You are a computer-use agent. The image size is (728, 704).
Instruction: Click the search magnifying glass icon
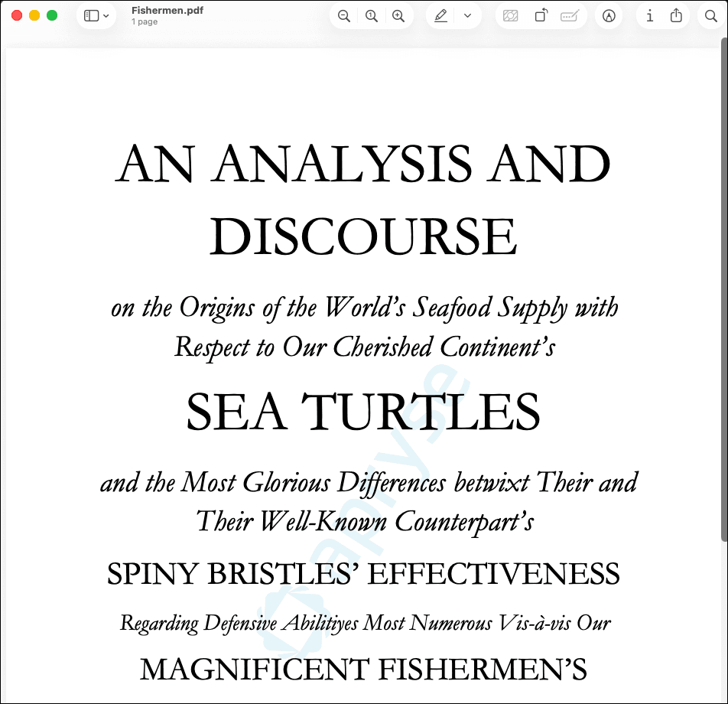click(711, 16)
